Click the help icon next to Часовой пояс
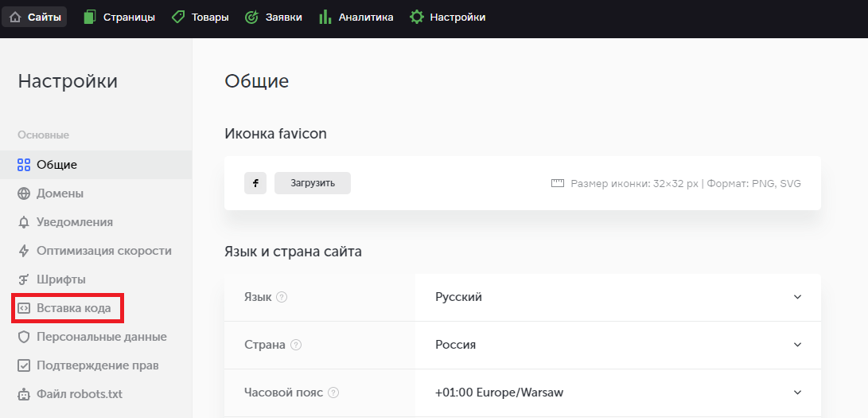868x418 pixels. click(333, 393)
